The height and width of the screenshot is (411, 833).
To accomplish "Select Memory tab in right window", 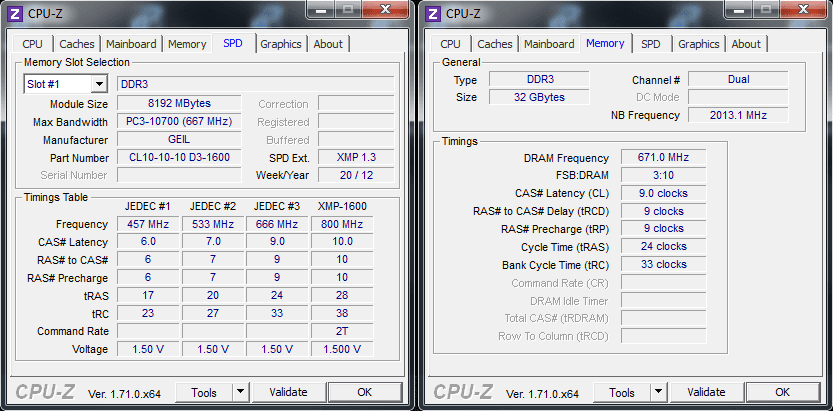I will click(x=605, y=43).
